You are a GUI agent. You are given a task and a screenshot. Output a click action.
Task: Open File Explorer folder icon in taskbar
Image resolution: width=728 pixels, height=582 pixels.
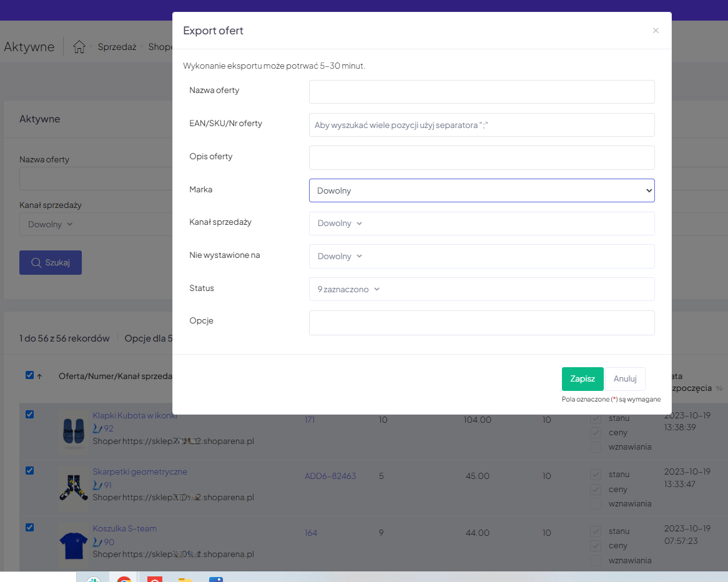pyautogui.click(x=185, y=579)
